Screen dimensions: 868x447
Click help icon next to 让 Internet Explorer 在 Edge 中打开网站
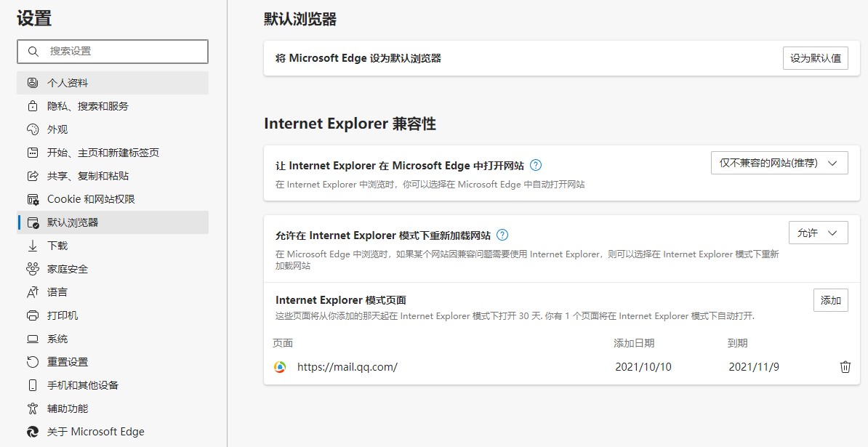[x=535, y=165]
